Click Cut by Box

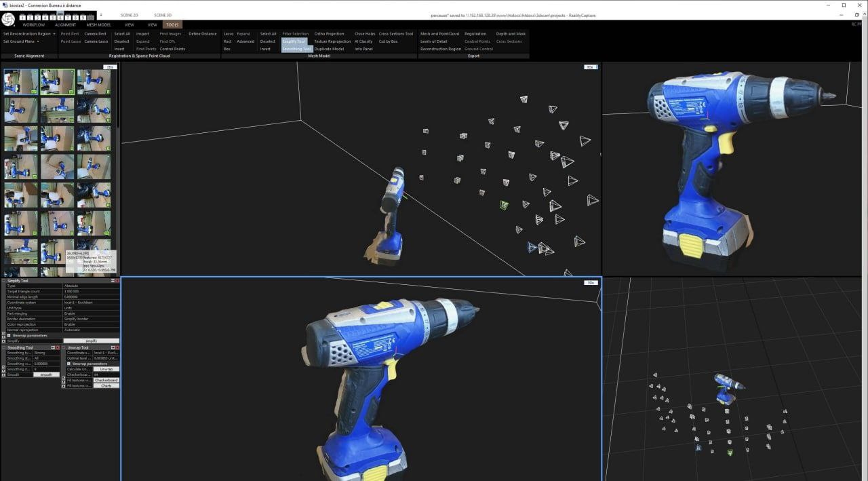pyautogui.click(x=388, y=41)
